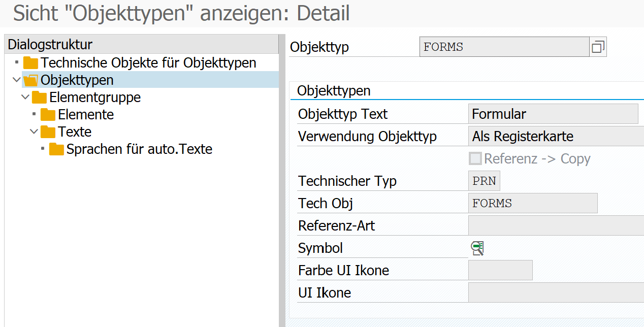
Task: Click the Dialogstruktur panel header
Action: pyautogui.click(x=141, y=44)
